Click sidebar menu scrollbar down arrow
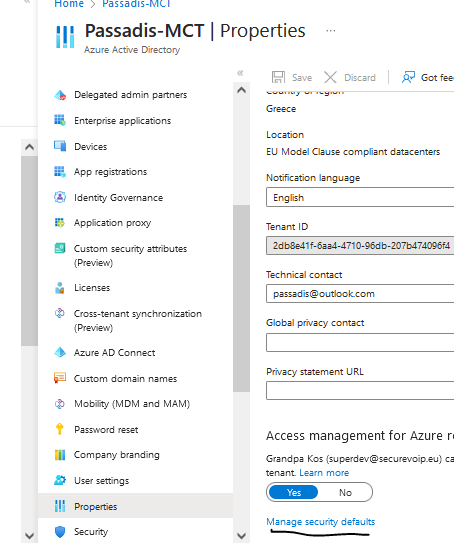 click(x=241, y=536)
